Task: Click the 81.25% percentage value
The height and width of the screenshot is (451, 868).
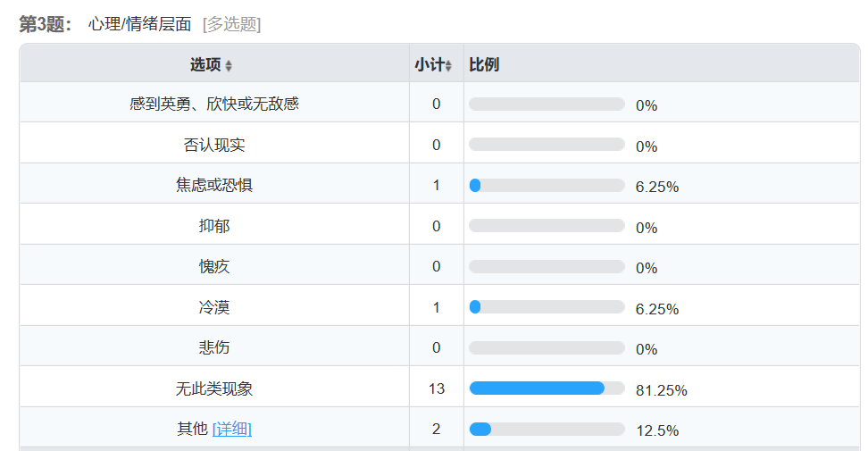Action: pyautogui.click(x=661, y=390)
